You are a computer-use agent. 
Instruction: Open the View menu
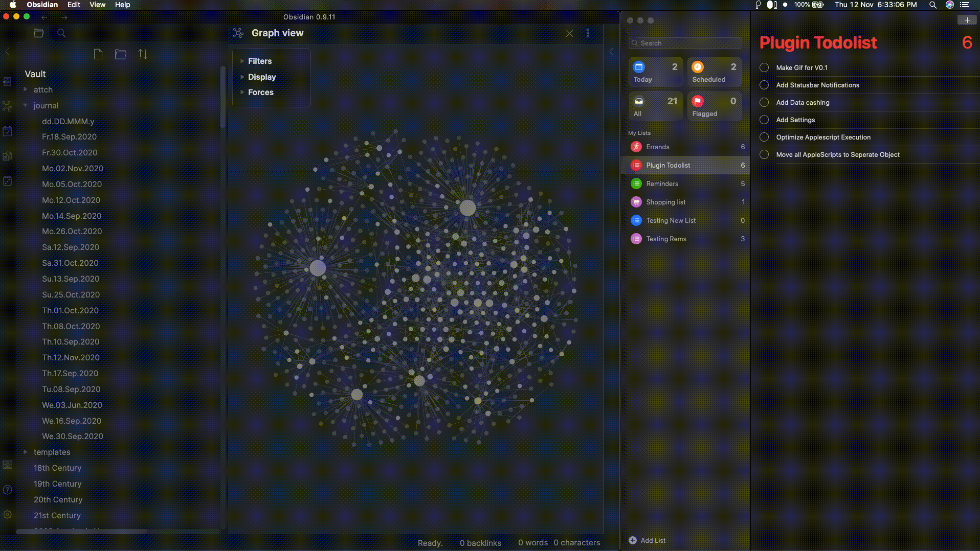[97, 5]
